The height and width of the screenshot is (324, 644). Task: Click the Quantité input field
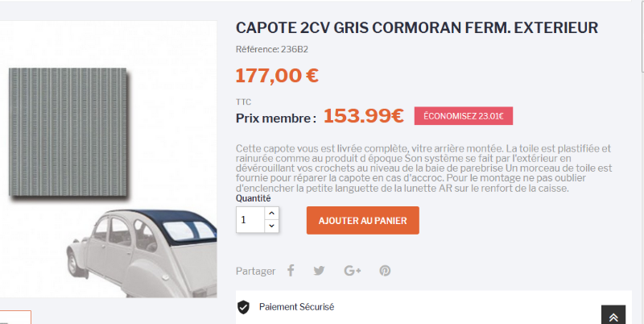coord(250,220)
